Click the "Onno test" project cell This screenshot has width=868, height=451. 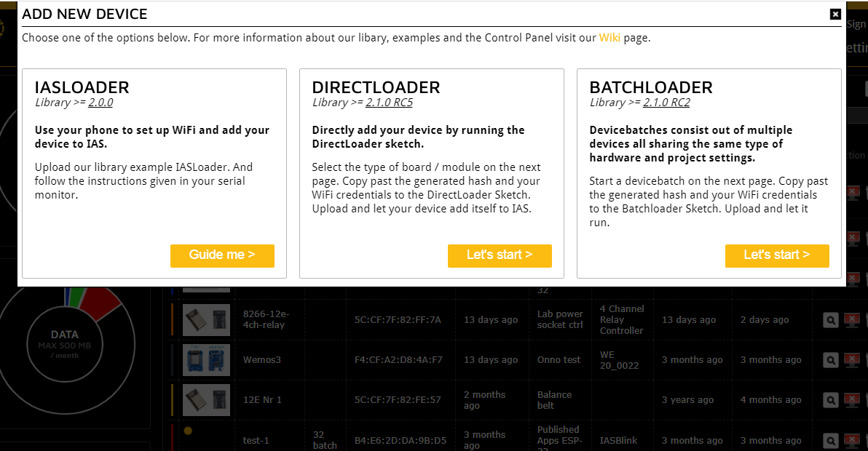click(x=559, y=360)
